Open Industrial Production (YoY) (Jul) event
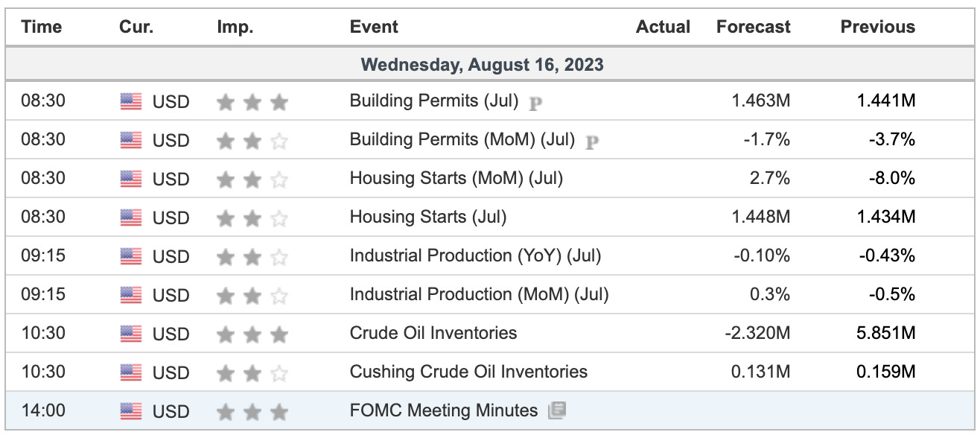This screenshot has width=980, height=435. (x=475, y=255)
